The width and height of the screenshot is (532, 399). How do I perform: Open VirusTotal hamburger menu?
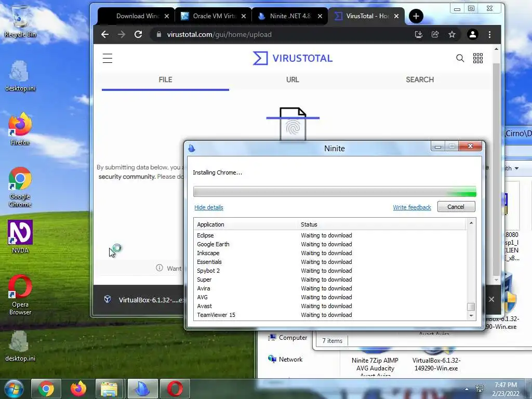(x=108, y=58)
